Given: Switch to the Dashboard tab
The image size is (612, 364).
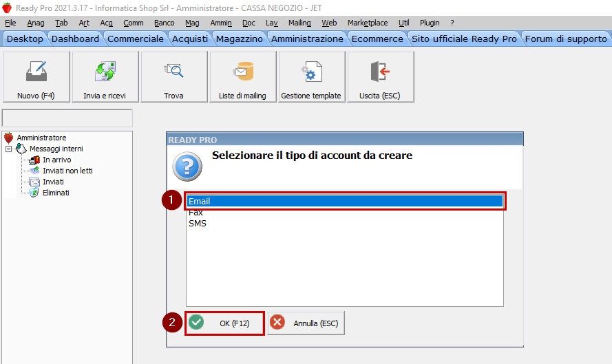Looking at the screenshot, I should click(75, 39).
